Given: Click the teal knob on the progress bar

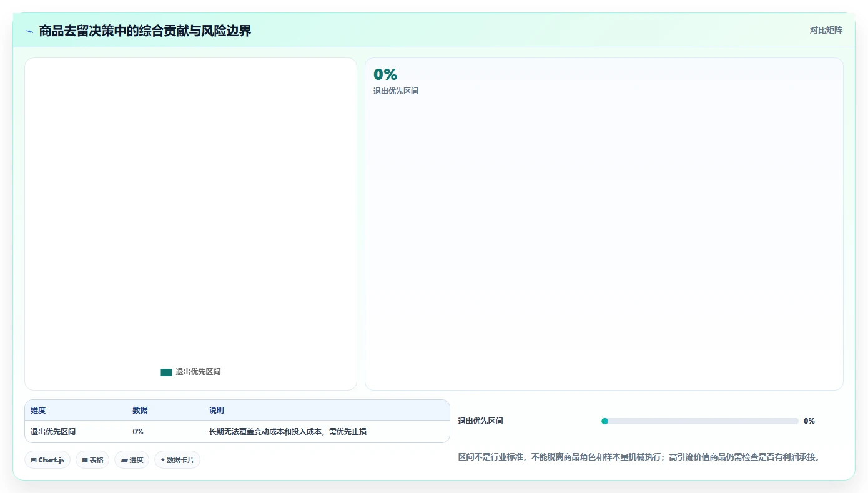Looking at the screenshot, I should coord(604,421).
